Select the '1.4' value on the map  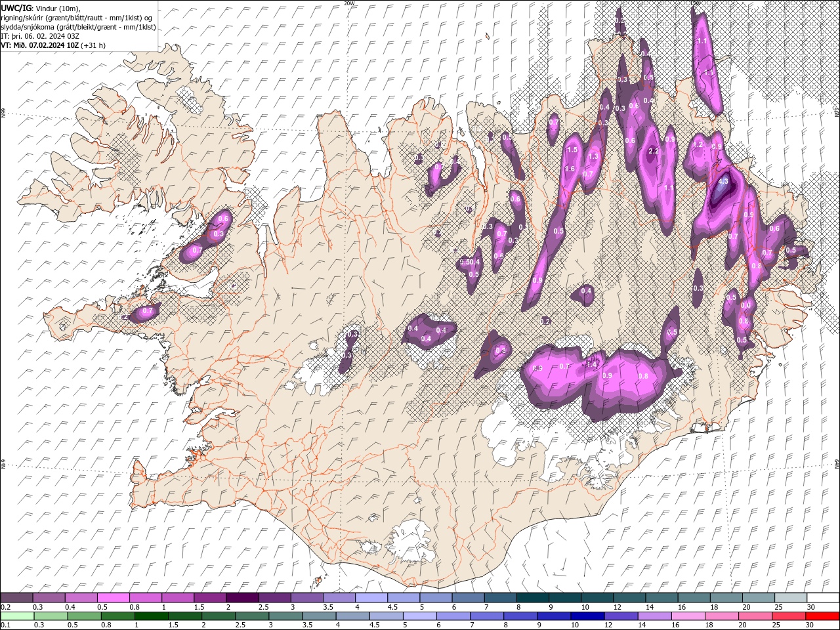coord(591,364)
